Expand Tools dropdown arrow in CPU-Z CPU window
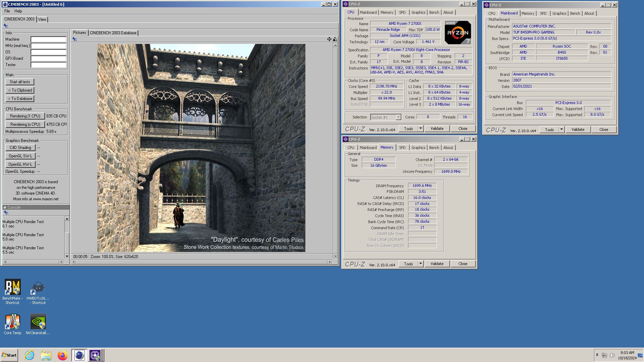This screenshot has height=362, width=644. point(420,128)
